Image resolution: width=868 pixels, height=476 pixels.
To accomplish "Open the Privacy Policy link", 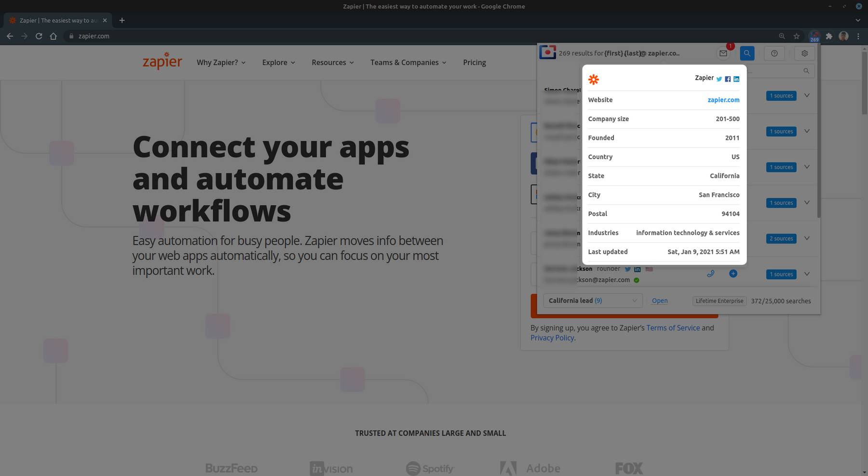I will (552, 338).
